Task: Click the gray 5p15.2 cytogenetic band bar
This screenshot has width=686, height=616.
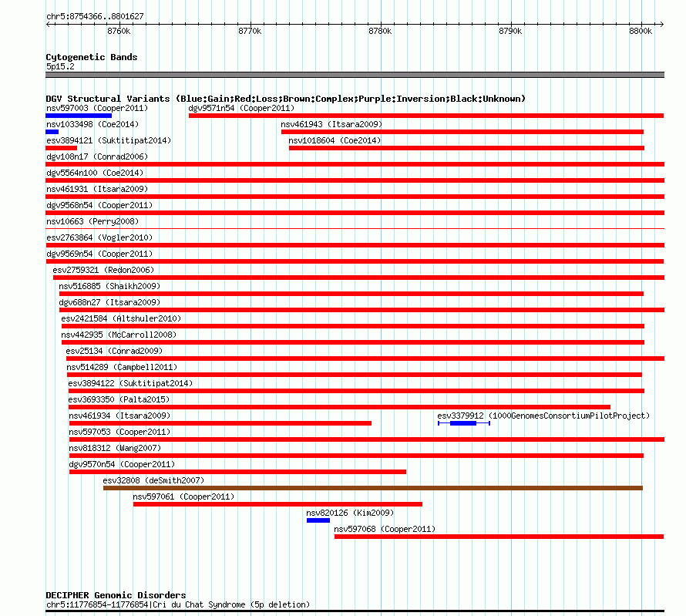Action: pyautogui.click(x=355, y=75)
